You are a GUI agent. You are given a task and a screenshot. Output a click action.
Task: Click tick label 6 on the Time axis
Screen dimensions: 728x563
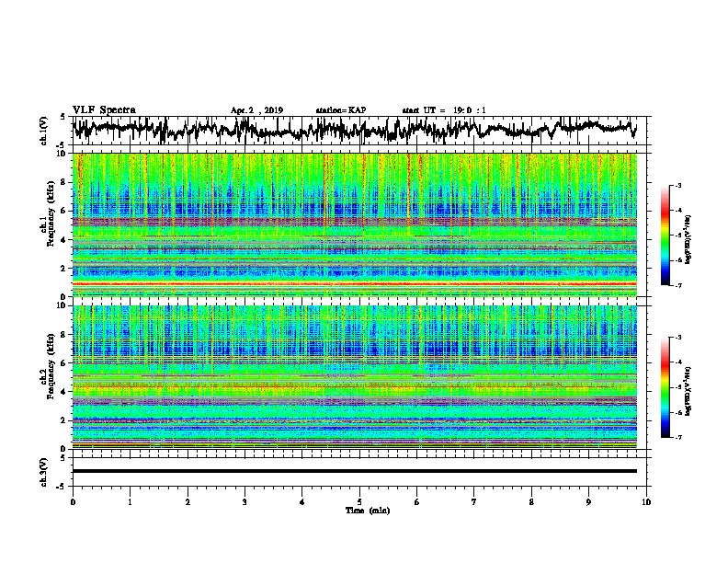coord(417,502)
